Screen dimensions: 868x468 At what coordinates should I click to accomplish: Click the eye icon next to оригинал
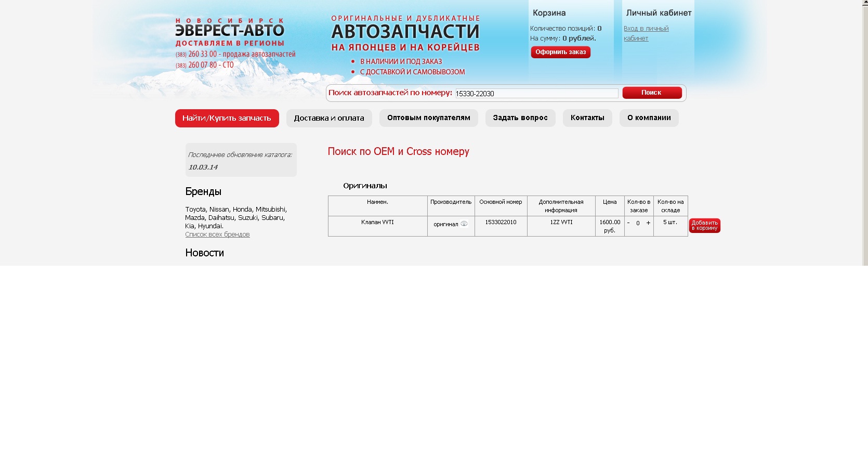coord(464,224)
